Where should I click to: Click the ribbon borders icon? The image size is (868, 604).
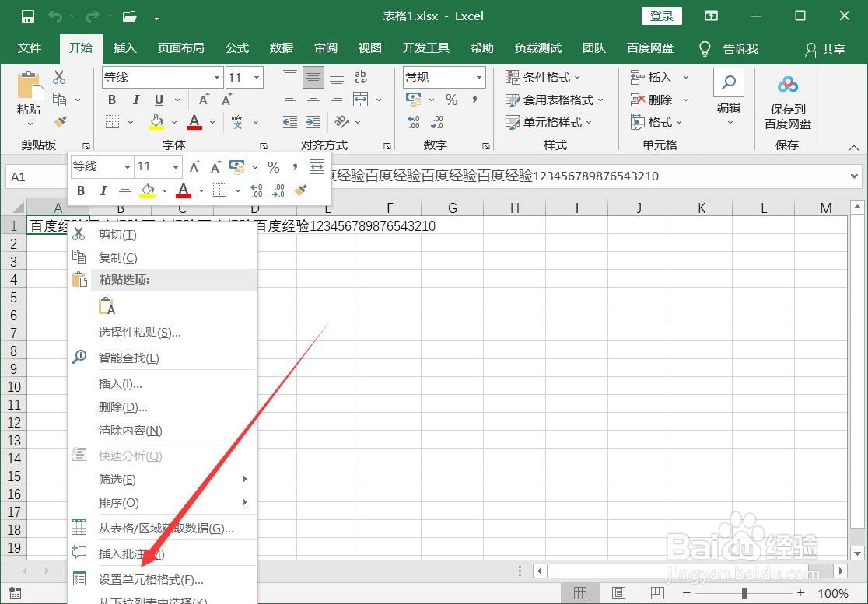(112, 122)
